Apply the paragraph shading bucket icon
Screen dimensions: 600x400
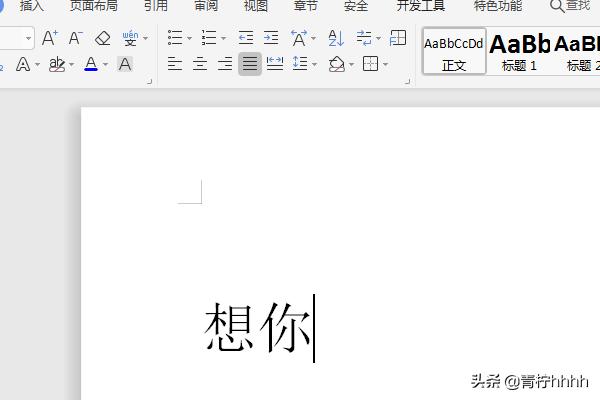click(x=337, y=64)
